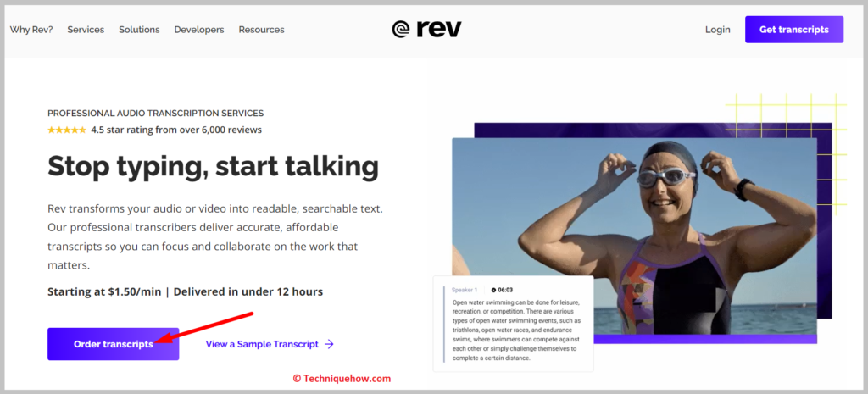
Task: Click the 4.5 star rating review text
Action: click(176, 130)
